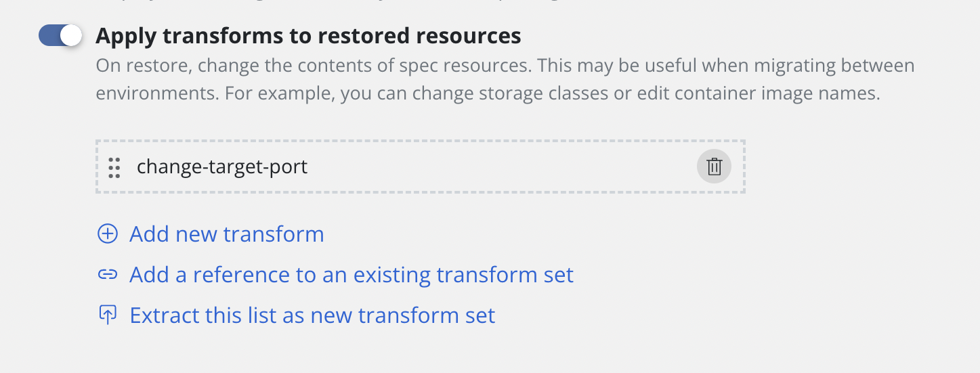Add new transform
The width and height of the screenshot is (980, 373).
[x=226, y=234]
